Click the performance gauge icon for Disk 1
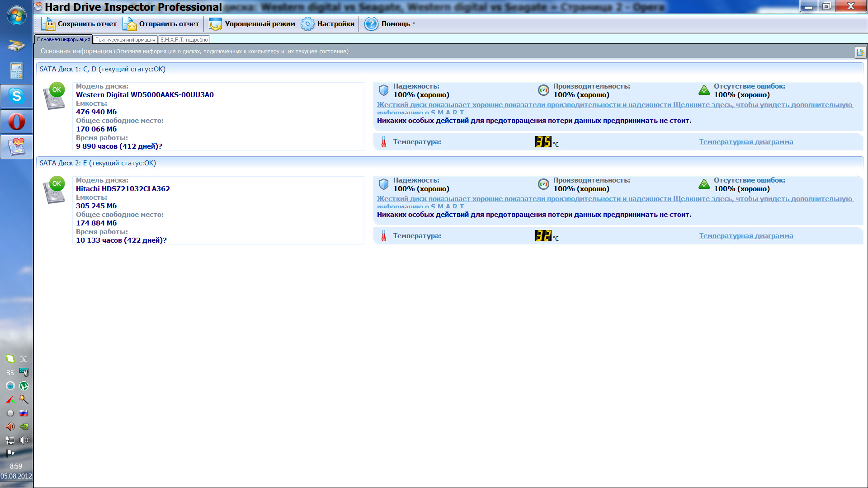This screenshot has height=488, width=868. (x=543, y=90)
